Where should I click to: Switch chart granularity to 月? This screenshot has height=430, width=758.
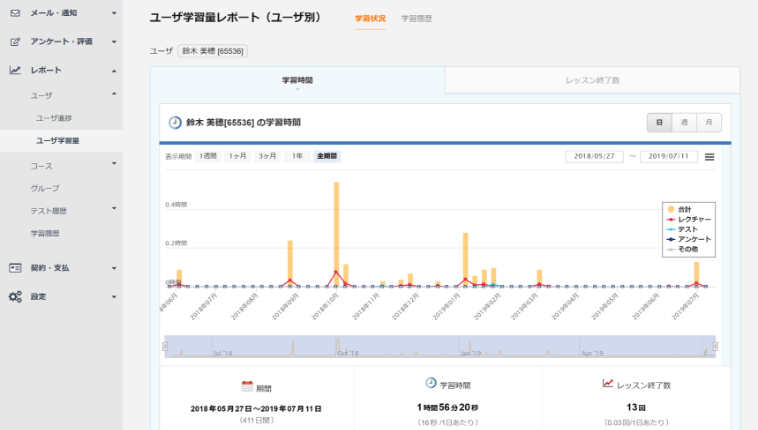[x=708, y=122]
